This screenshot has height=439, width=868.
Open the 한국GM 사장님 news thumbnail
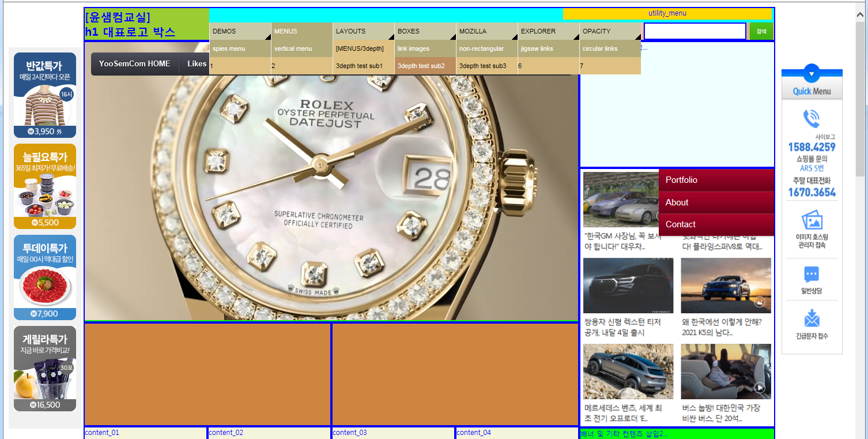pyautogui.click(x=621, y=200)
